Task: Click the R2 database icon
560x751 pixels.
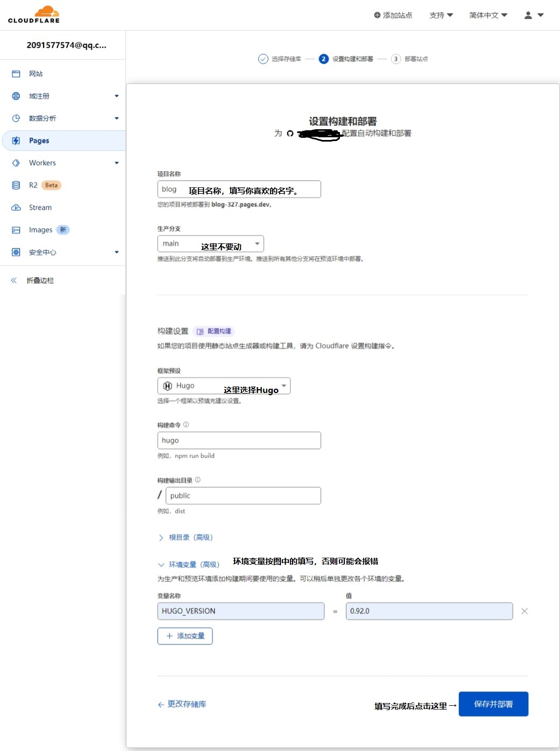Action: (16, 185)
